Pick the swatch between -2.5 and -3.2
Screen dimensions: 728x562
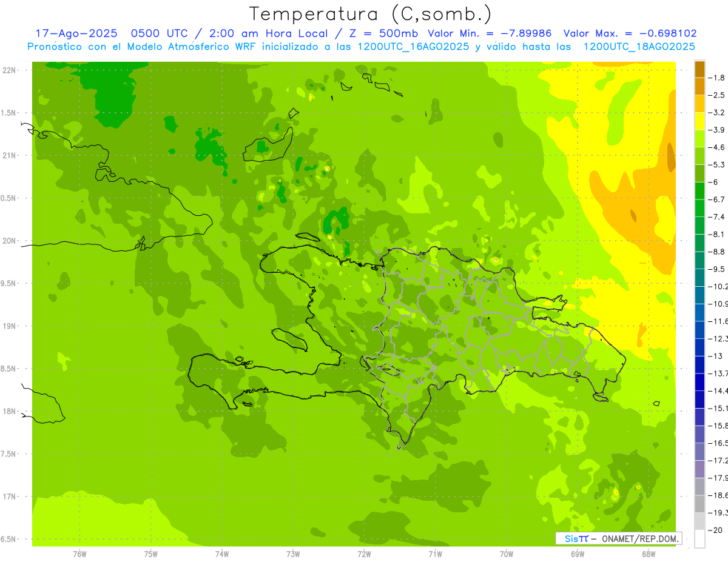click(x=699, y=104)
